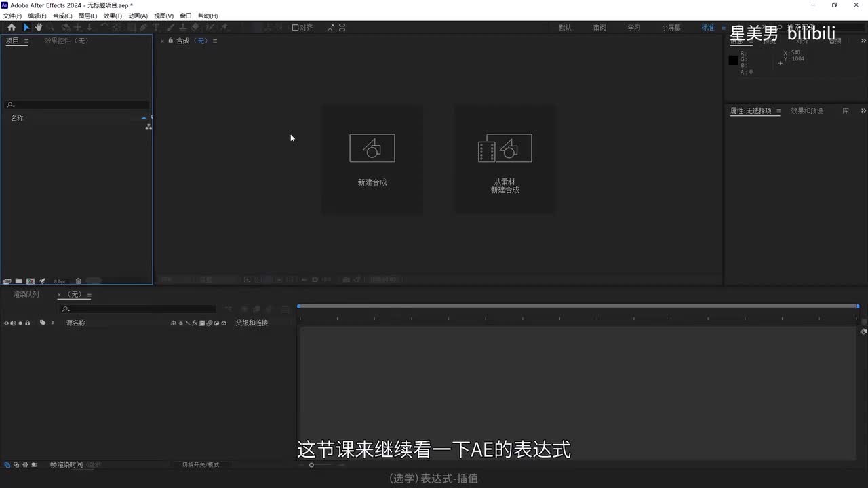Click the shy switch column header in timeline
The width and height of the screenshot is (868, 488).
pos(174,323)
